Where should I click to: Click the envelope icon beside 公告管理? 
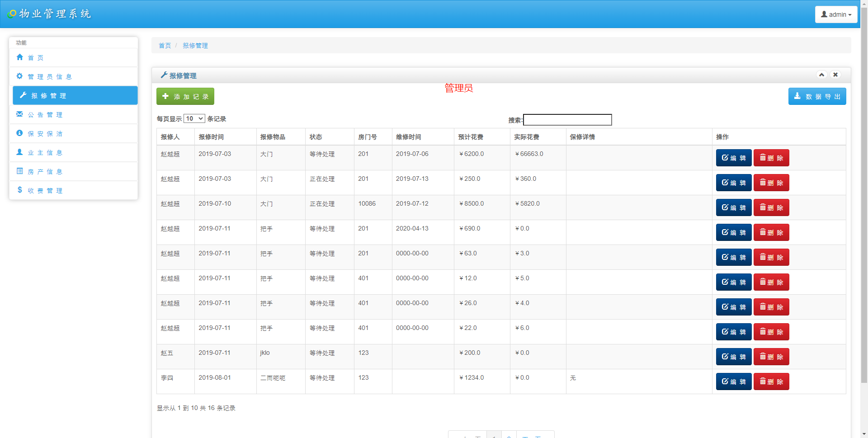point(19,114)
